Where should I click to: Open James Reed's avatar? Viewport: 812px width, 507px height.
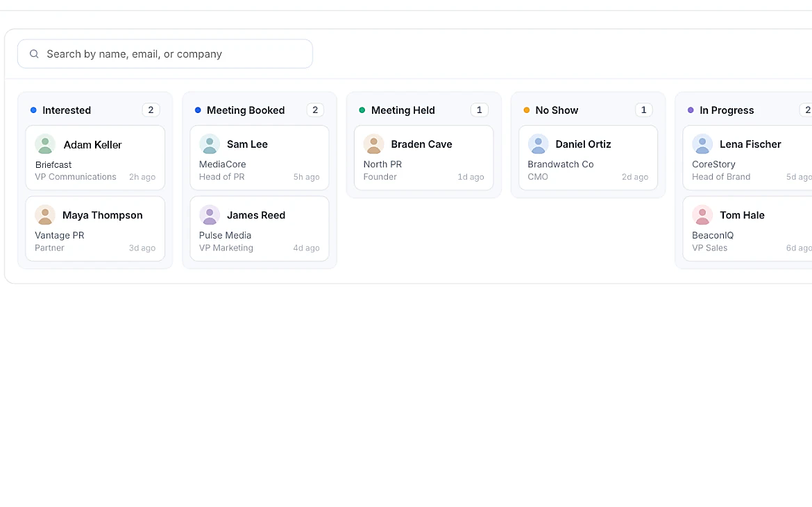coord(210,215)
